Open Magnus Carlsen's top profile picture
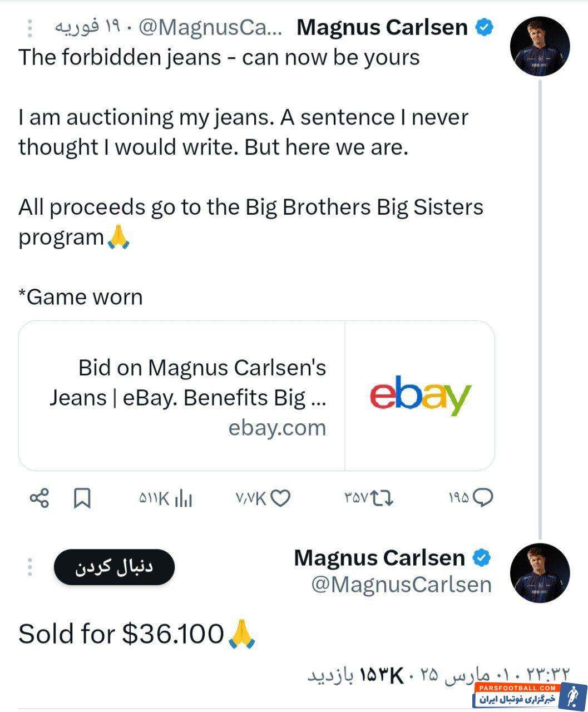The width and height of the screenshot is (588, 712). click(x=540, y=46)
